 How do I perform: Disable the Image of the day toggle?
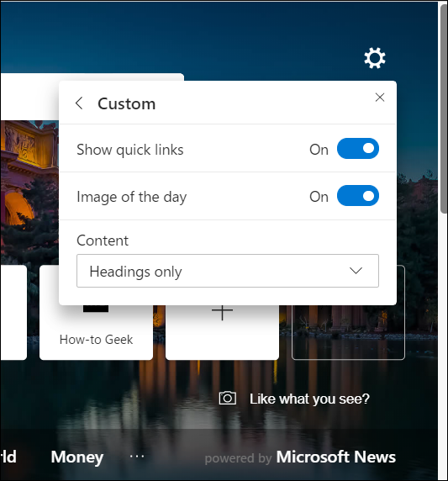358,196
